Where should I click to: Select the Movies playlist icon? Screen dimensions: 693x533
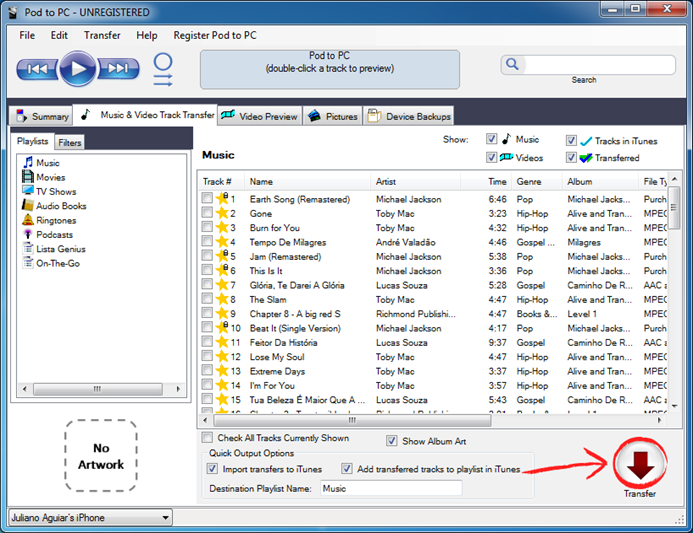tap(28, 177)
